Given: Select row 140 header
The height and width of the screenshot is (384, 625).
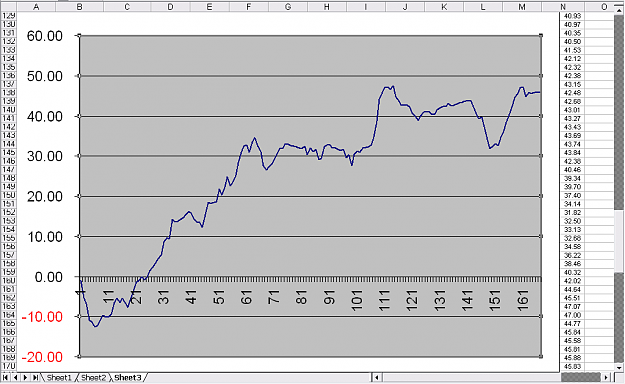Looking at the screenshot, I should coord(8,110).
